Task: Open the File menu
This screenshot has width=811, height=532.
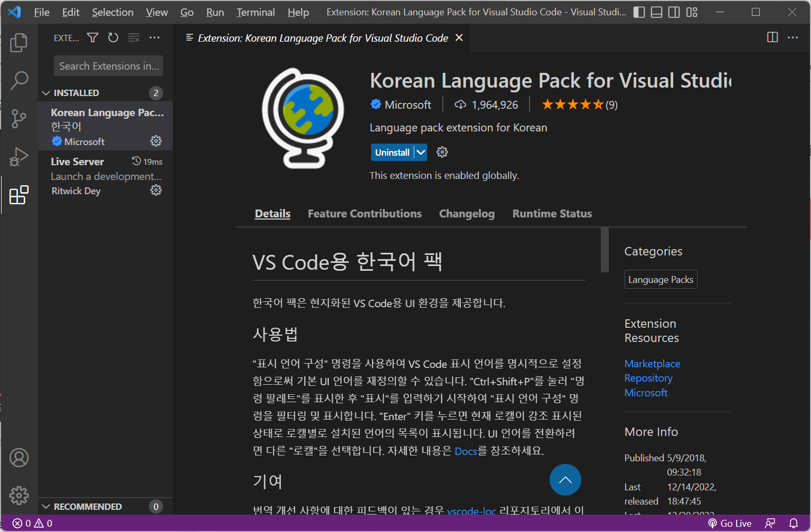Action: [42, 12]
